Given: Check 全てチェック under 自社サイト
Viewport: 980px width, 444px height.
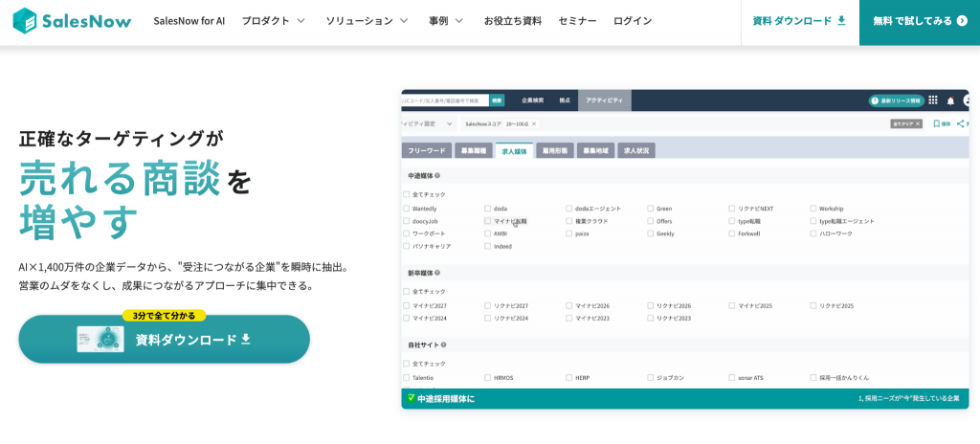Looking at the screenshot, I should (406, 364).
